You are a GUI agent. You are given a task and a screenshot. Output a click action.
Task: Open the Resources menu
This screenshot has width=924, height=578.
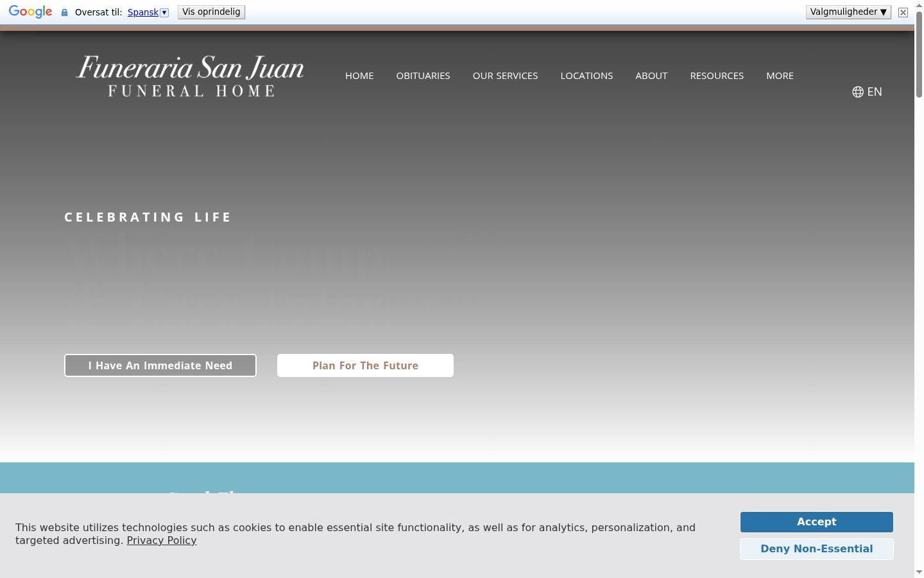coord(717,76)
